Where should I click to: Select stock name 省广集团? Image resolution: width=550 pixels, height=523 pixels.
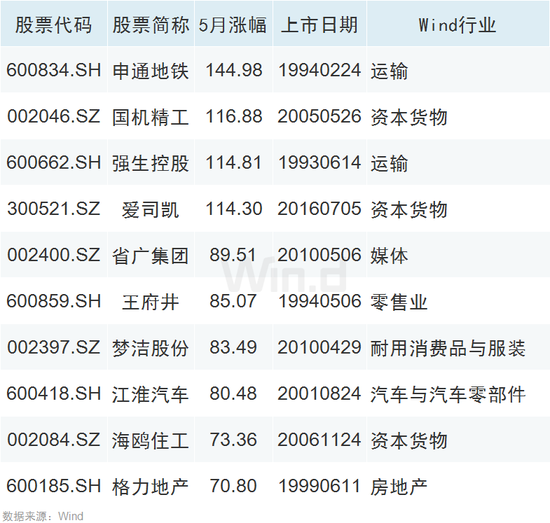tap(151, 255)
